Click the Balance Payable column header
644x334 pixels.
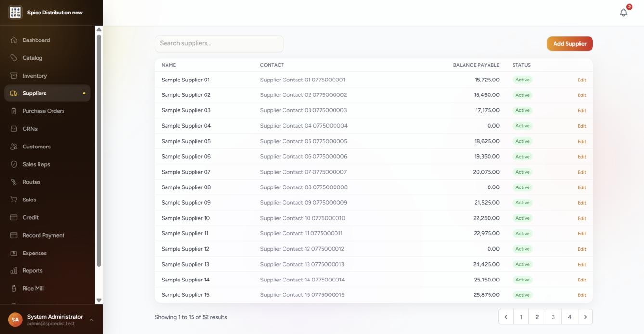(x=476, y=65)
